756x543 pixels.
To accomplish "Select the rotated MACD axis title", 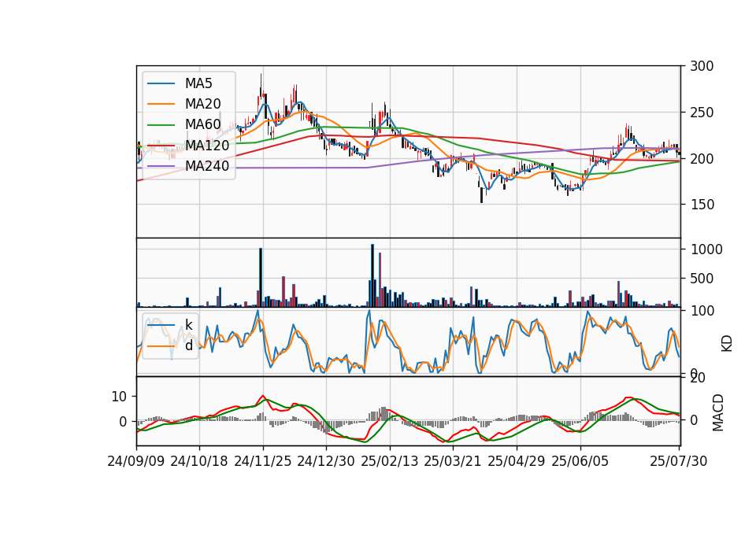I will pos(718,412).
